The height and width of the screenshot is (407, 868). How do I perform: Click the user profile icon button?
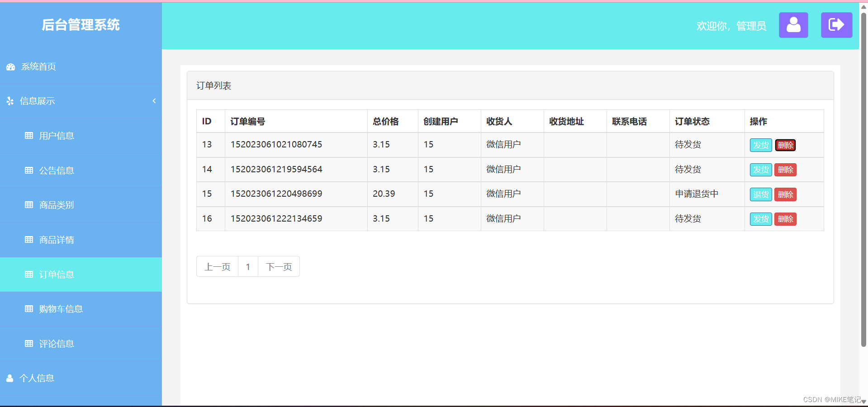coord(793,25)
